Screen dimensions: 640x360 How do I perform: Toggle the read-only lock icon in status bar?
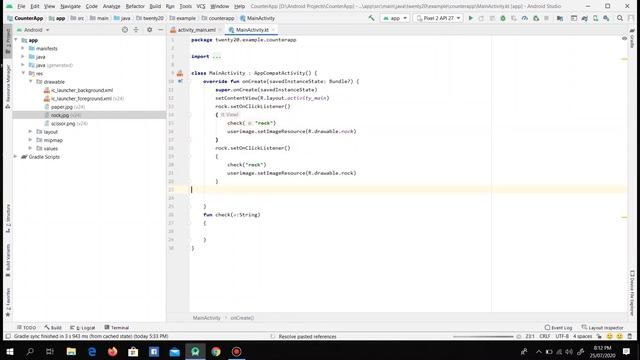coord(599,336)
